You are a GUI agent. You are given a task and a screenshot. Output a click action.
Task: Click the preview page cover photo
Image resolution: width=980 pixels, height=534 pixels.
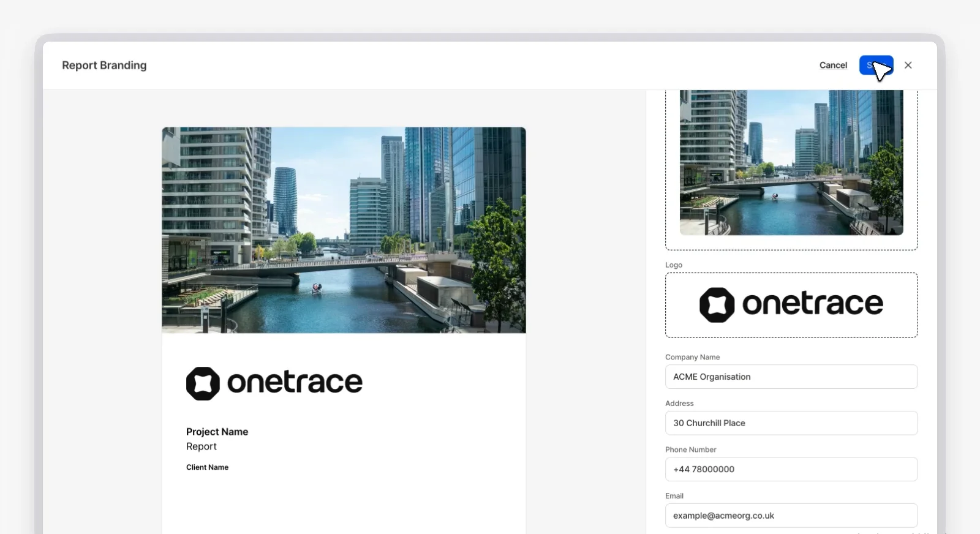[x=344, y=230]
